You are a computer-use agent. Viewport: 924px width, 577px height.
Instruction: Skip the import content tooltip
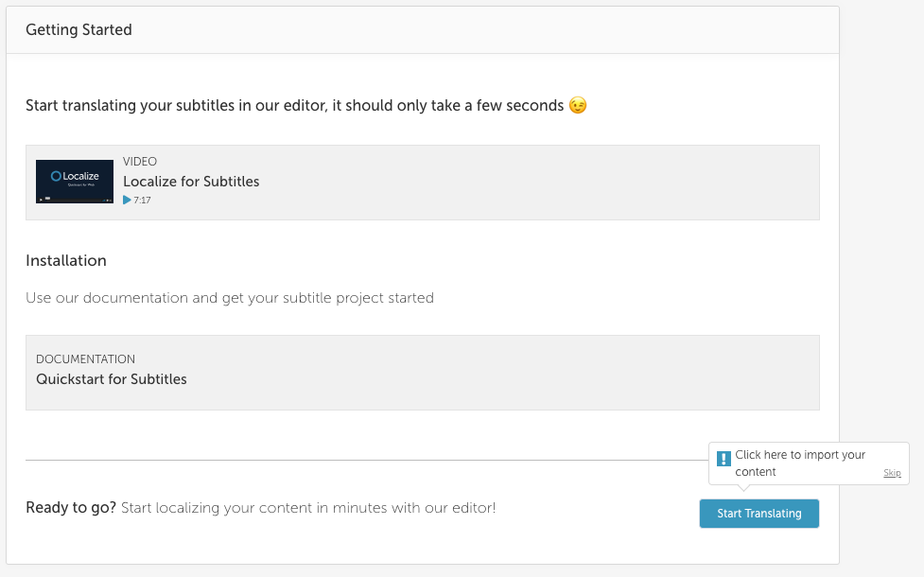point(892,473)
